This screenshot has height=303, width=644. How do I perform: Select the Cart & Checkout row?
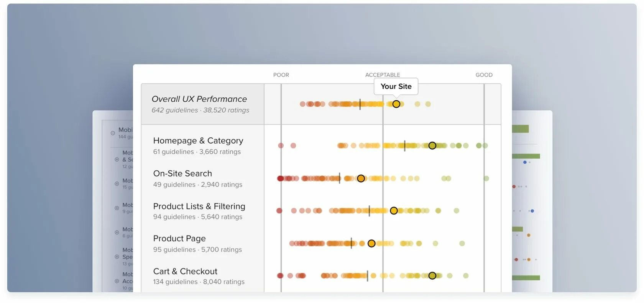pyautogui.click(x=185, y=272)
